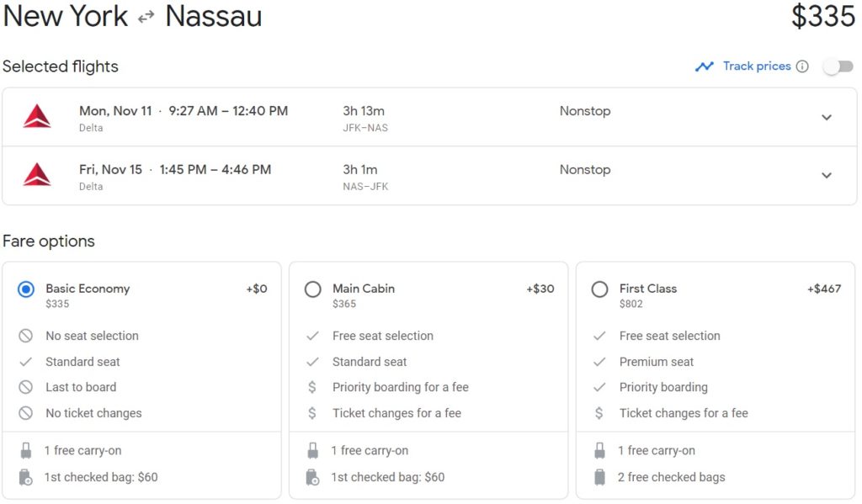Screen dimensions: 862x504
Task: Select the Main Cabin fare option
Action: pyautogui.click(x=313, y=289)
